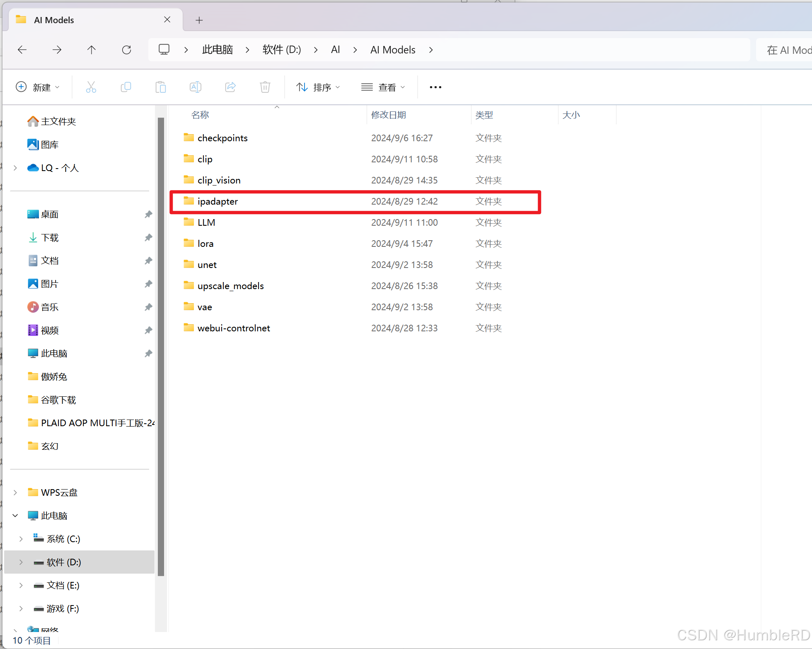Select the ipadapter folder
Viewport: 812px width, 649px height.
218,201
